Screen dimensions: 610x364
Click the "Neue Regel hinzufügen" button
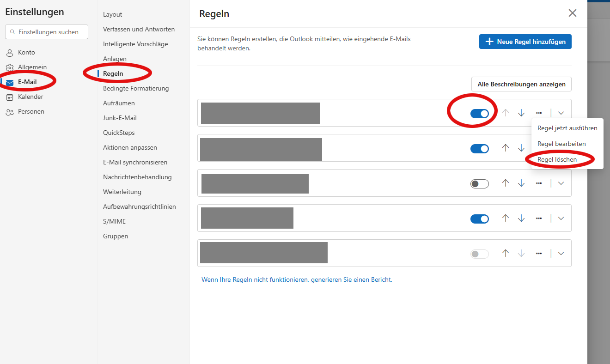pos(525,42)
